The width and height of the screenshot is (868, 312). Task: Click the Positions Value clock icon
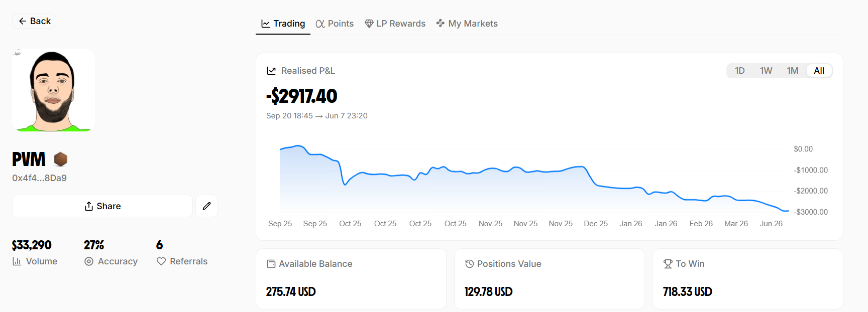[470, 264]
